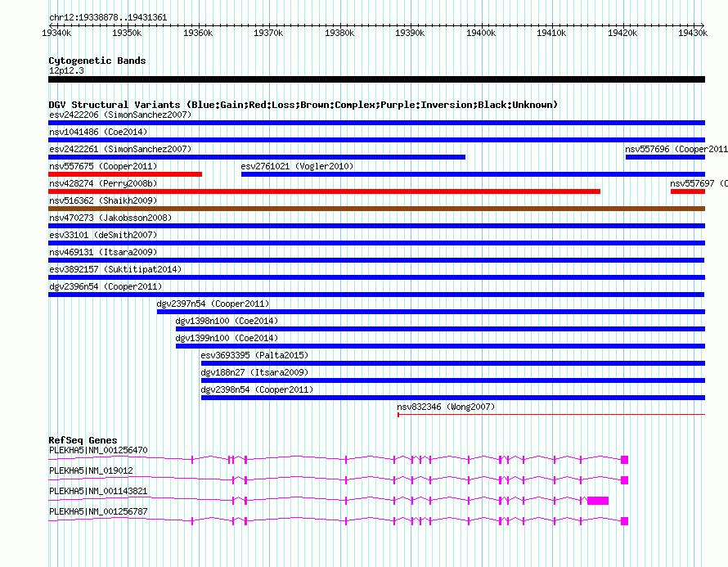
Task: Open esv33101 (deSmith2007) variant label
Action: [103, 235]
